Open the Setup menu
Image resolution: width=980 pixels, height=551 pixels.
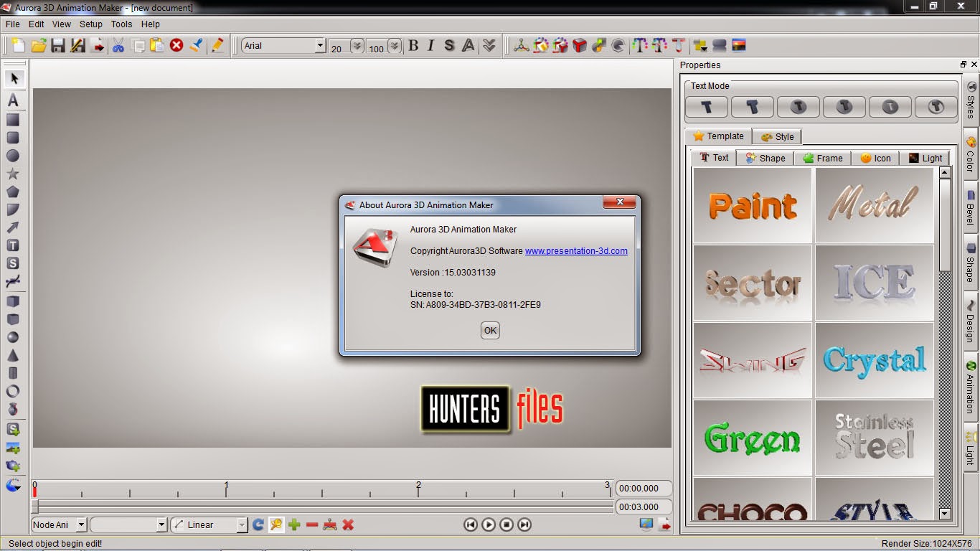91,24
